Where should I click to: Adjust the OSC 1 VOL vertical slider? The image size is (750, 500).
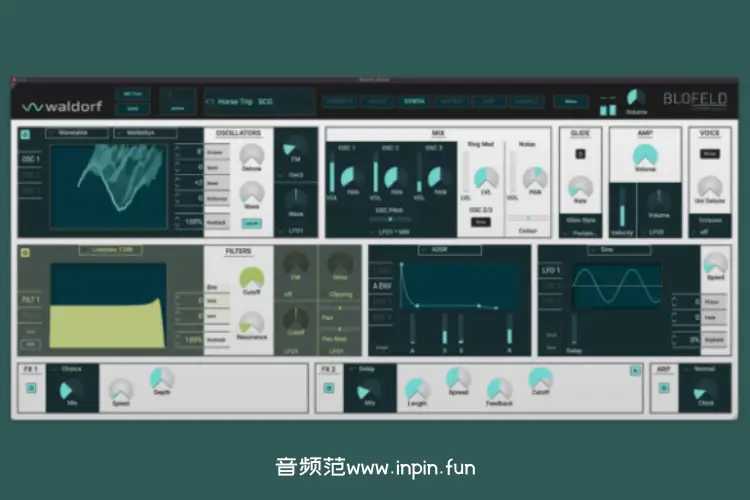332,173
